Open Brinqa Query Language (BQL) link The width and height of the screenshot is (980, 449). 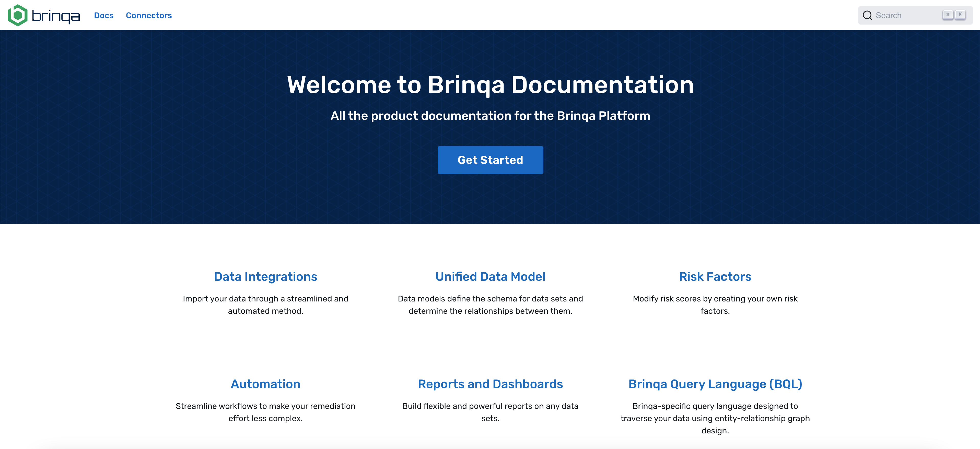tap(715, 384)
